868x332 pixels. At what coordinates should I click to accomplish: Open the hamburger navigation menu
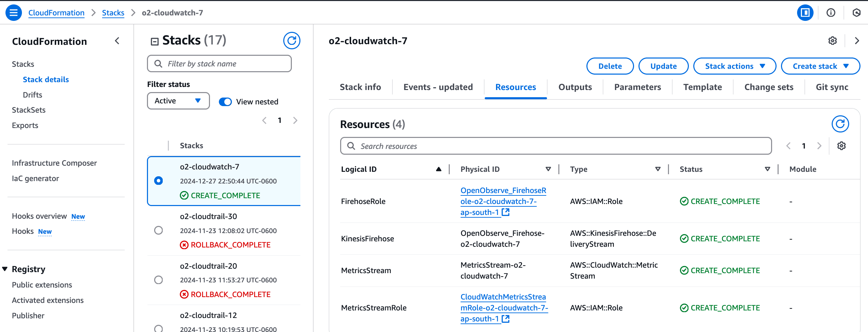[13, 13]
